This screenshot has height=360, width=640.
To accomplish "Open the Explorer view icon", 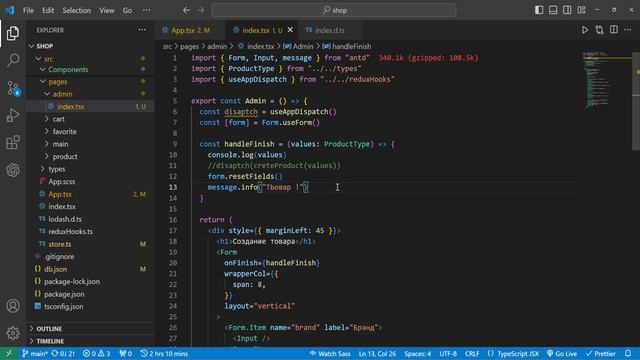I will 13,33.
